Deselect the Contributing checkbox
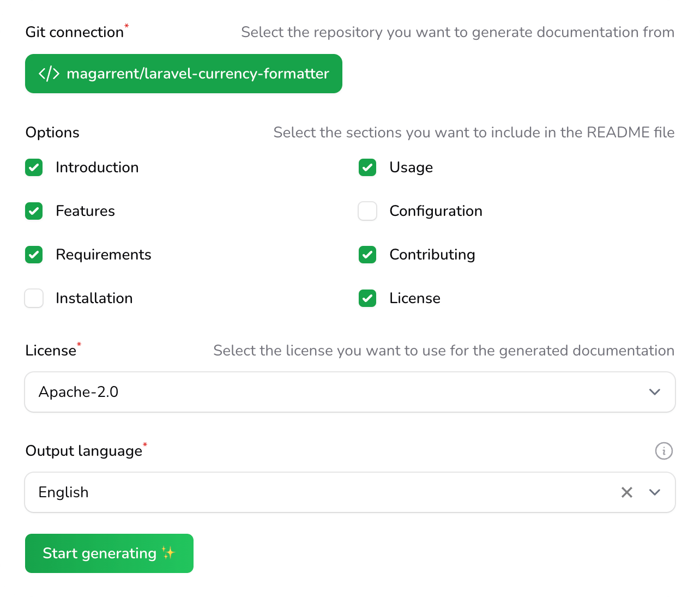The height and width of the screenshot is (597, 700). (x=367, y=255)
